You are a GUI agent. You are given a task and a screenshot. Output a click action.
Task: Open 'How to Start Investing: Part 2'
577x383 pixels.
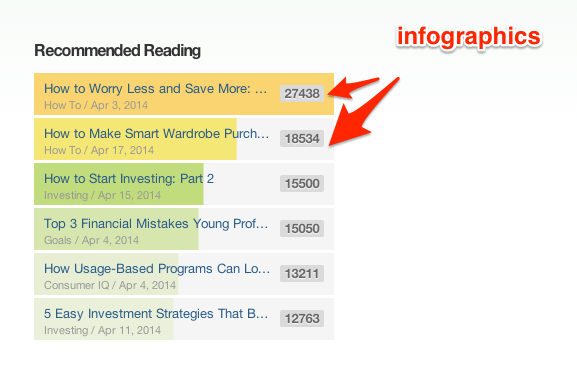click(x=129, y=179)
